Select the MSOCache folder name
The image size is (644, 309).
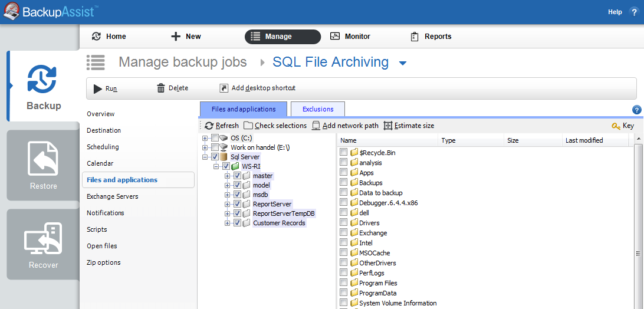pyautogui.click(x=374, y=253)
